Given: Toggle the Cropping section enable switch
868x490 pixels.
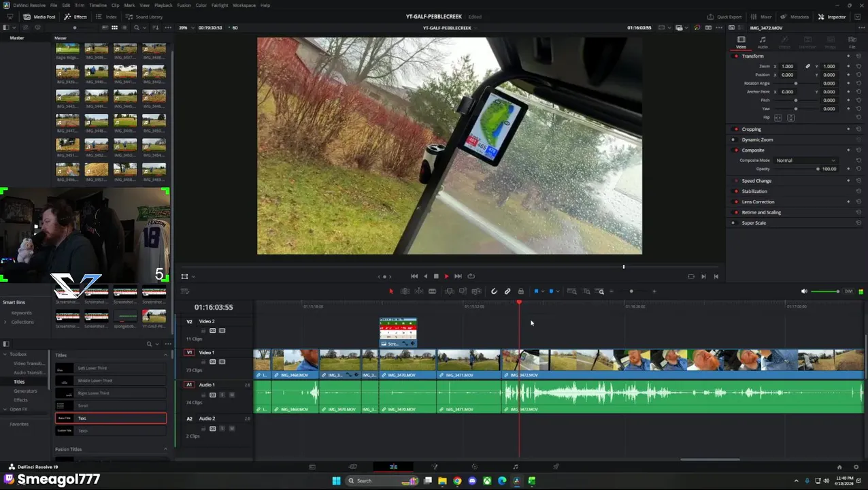Looking at the screenshot, I should 735,129.
